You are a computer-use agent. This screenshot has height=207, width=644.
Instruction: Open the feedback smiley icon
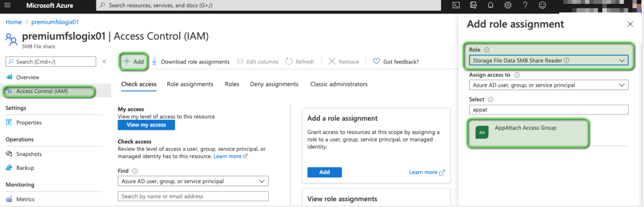tap(542, 5)
